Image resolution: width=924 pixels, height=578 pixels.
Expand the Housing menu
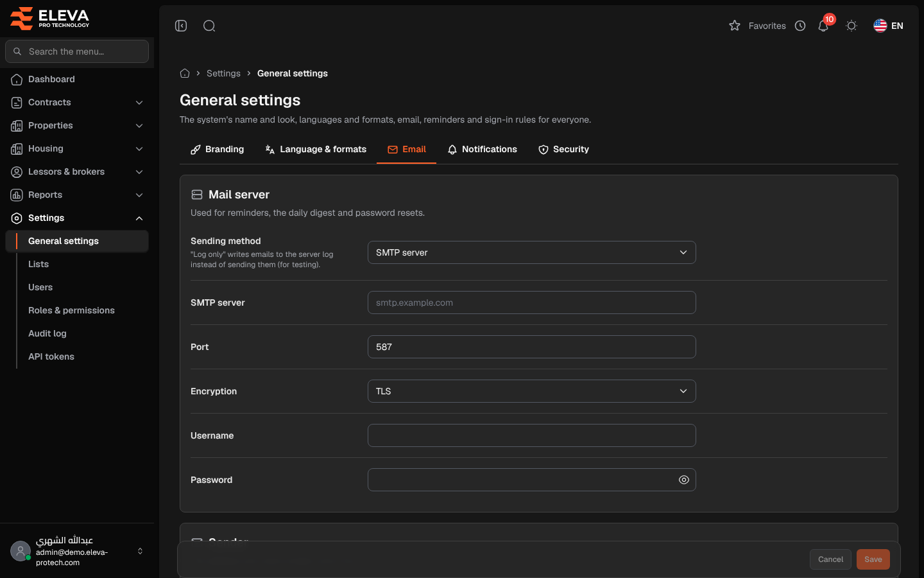pyautogui.click(x=77, y=148)
